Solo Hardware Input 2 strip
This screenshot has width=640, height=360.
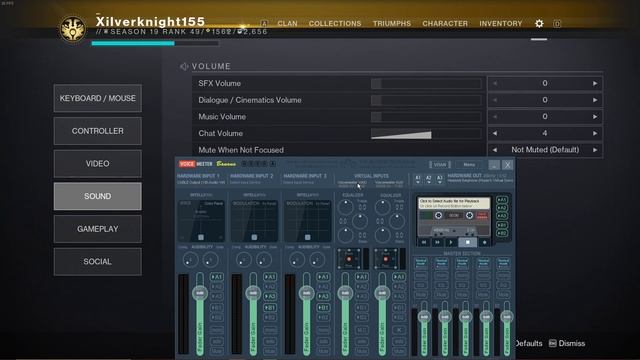click(270, 341)
